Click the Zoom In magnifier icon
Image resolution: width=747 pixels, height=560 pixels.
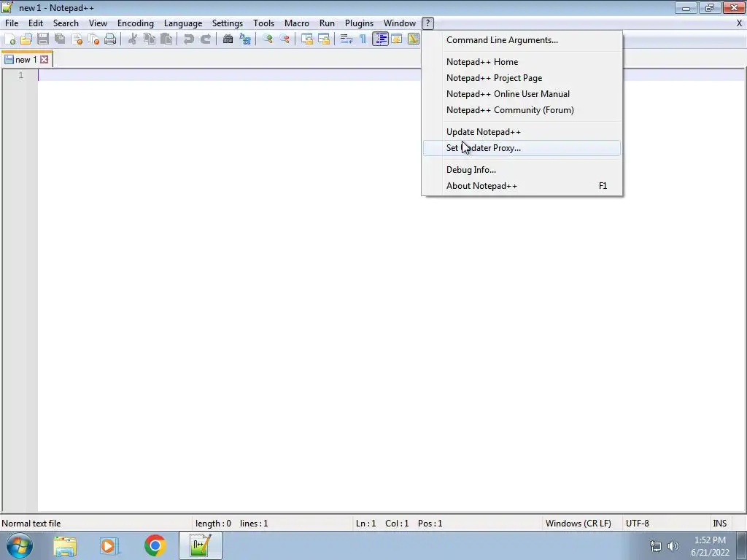(x=267, y=39)
